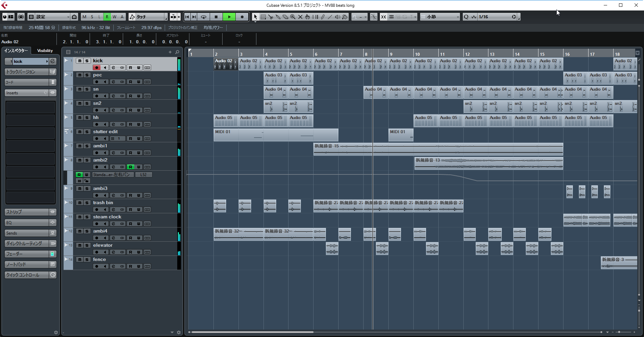The width and height of the screenshot is (644, 337).
Task: Open the 設定 workspace dropdown
Action: tap(52, 17)
